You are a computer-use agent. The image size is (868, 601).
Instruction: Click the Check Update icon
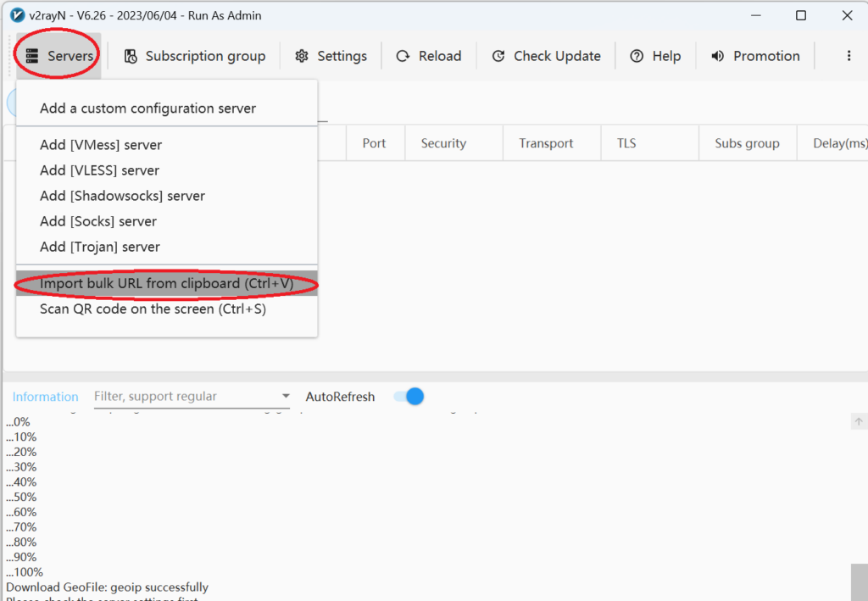498,56
